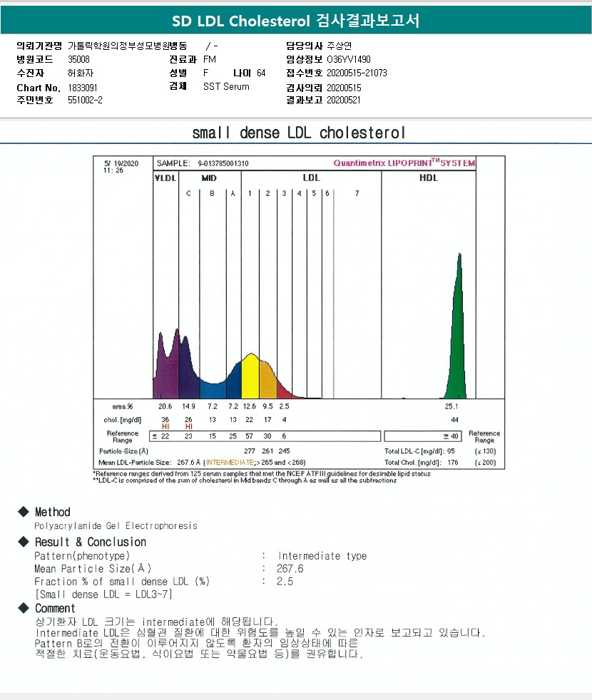The width and height of the screenshot is (592, 700).
Task: Click particle size value "277"
Action: [250, 451]
